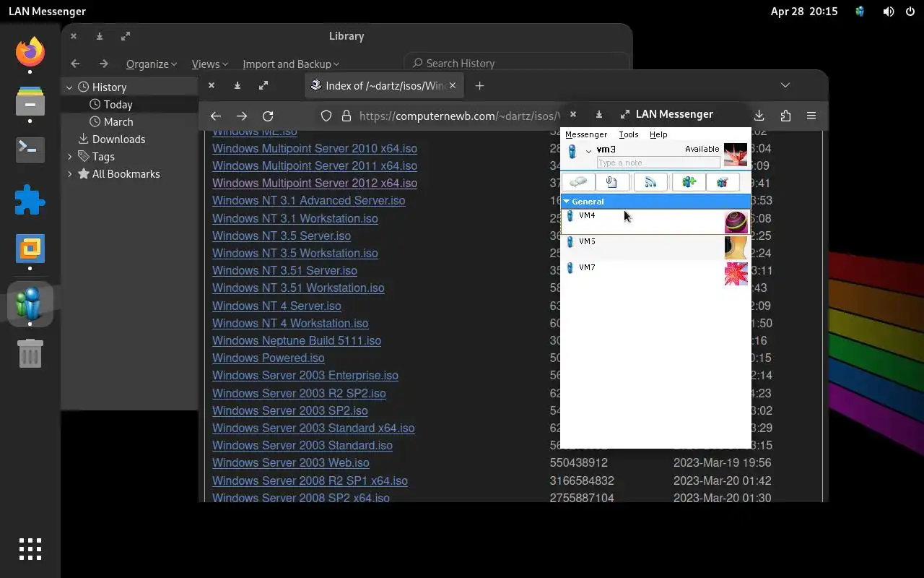
Task: Click the 'Type a note' field
Action: coord(658,163)
